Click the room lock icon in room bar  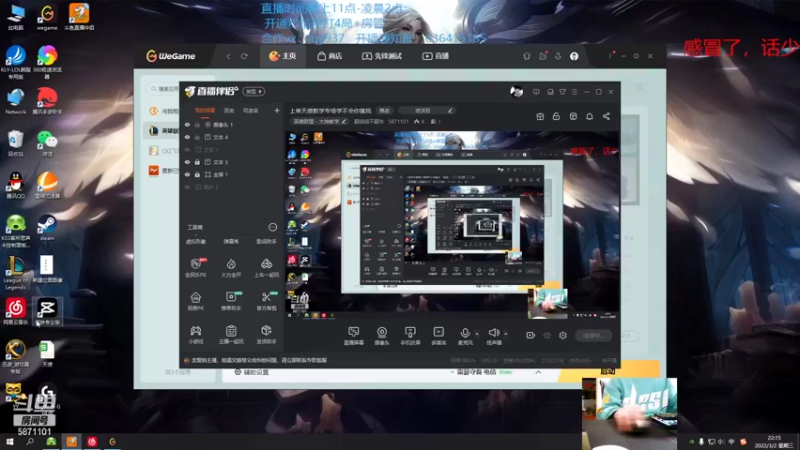click(x=556, y=116)
